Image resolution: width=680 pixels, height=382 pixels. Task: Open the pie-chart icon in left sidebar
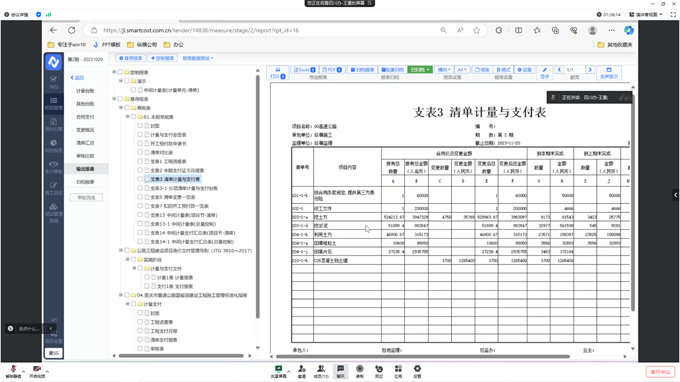(53, 143)
